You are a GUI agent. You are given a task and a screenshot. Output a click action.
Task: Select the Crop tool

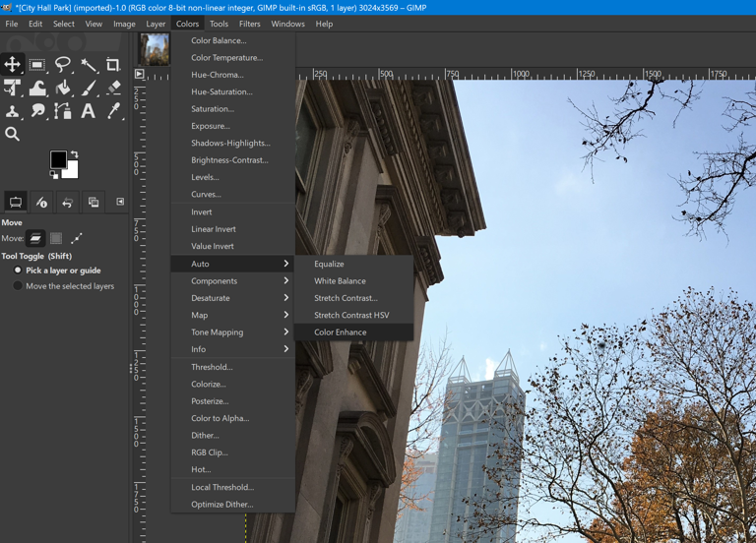113,64
